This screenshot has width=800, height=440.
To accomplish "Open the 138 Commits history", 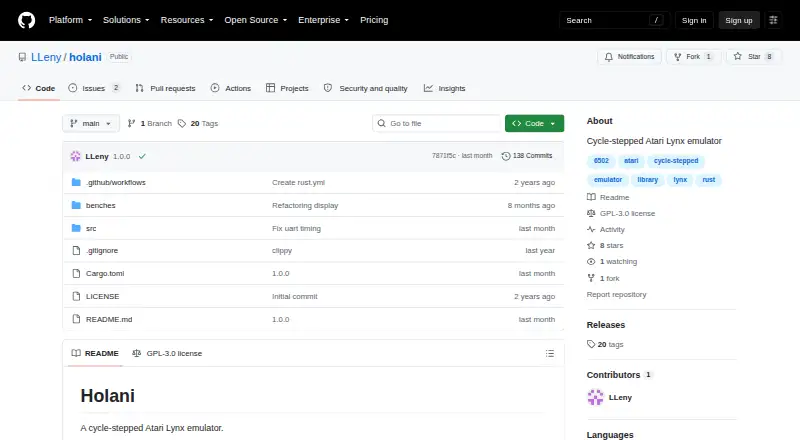I will [527, 156].
